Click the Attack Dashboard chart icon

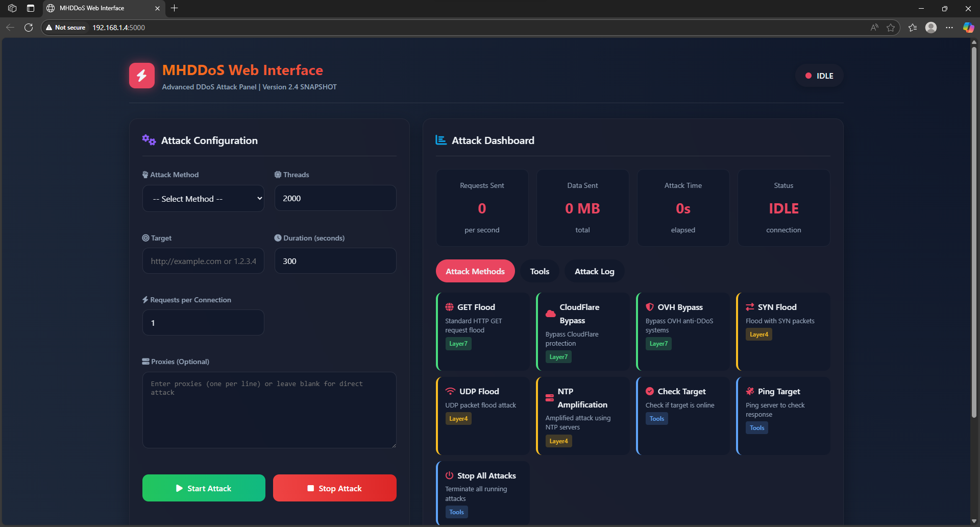[441, 140]
